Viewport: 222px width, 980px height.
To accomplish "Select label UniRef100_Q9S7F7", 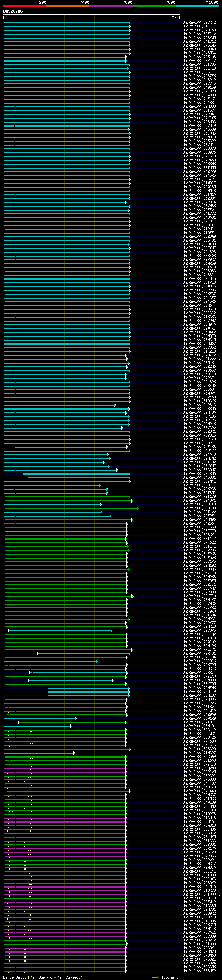I will coord(199,72).
